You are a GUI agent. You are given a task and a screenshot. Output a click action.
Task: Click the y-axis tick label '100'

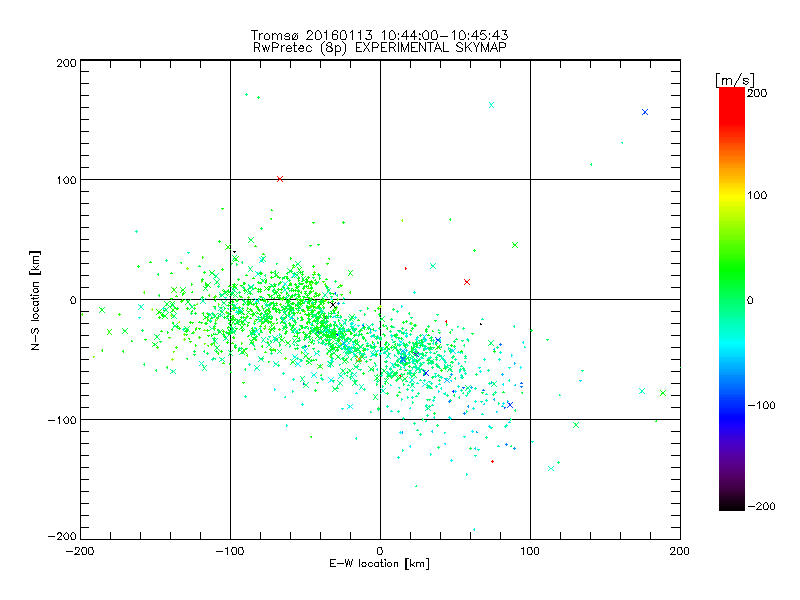click(66, 180)
